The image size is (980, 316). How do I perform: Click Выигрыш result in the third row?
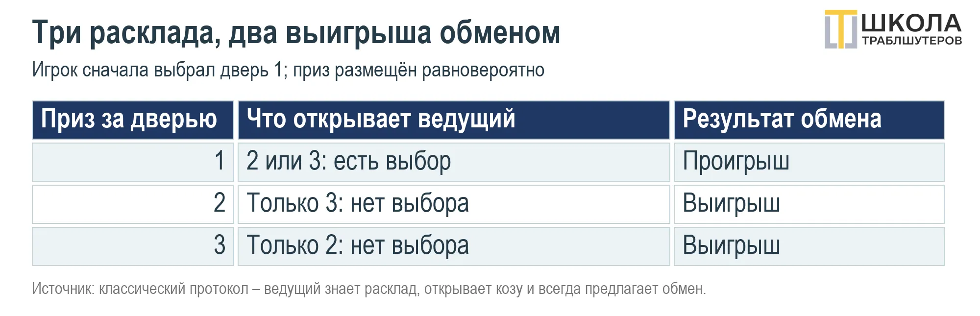[809, 246]
